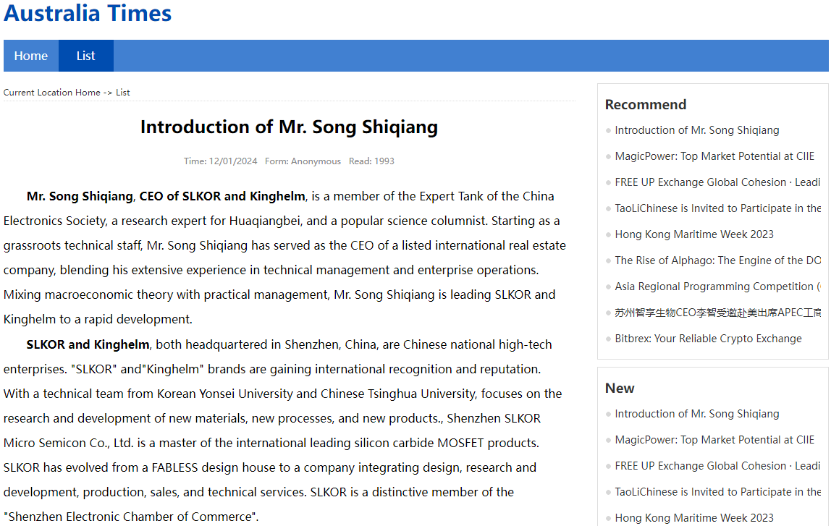Open 'TaoLiChinese is Invited' under New section
The height and width of the screenshot is (527, 831).
pyautogui.click(x=718, y=492)
